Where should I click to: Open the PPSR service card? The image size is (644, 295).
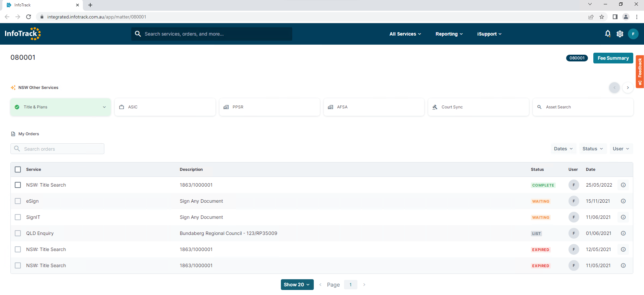click(269, 107)
